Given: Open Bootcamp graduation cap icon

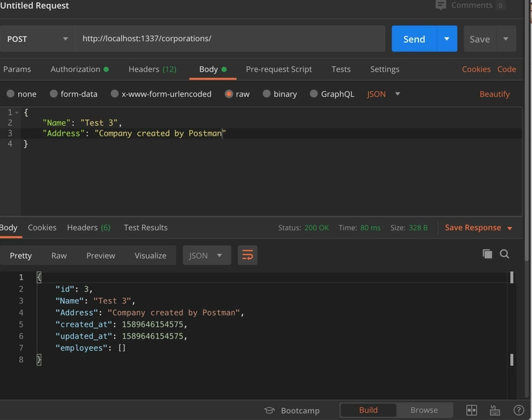Looking at the screenshot, I should point(269,411).
